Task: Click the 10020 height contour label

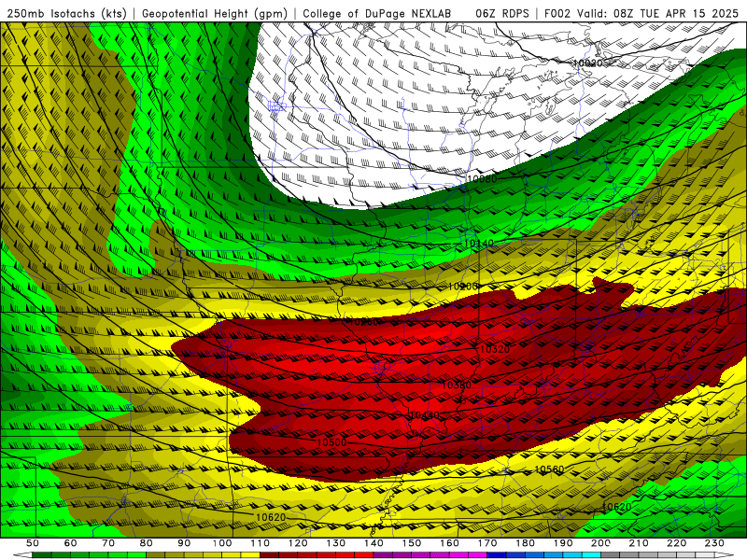Action: click(x=588, y=63)
